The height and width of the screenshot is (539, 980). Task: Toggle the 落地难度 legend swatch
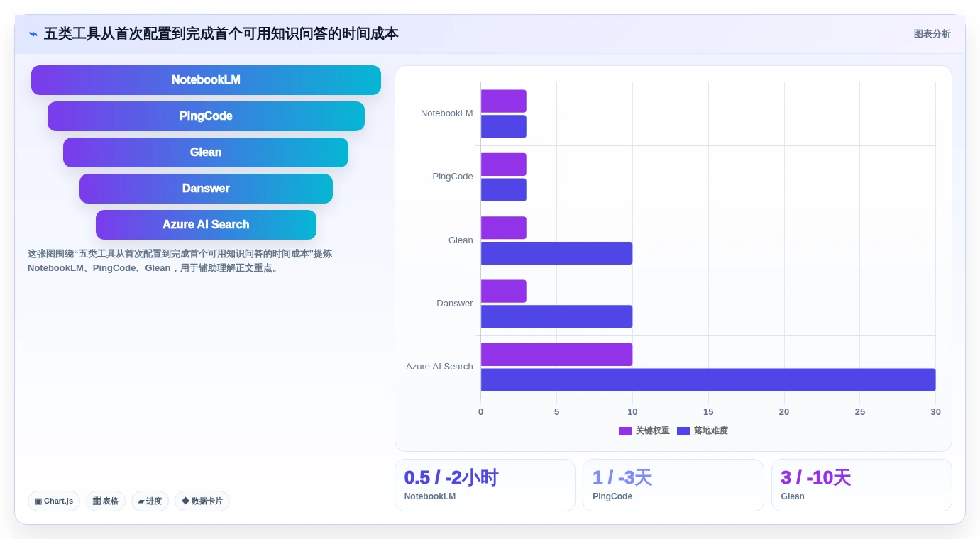click(683, 431)
